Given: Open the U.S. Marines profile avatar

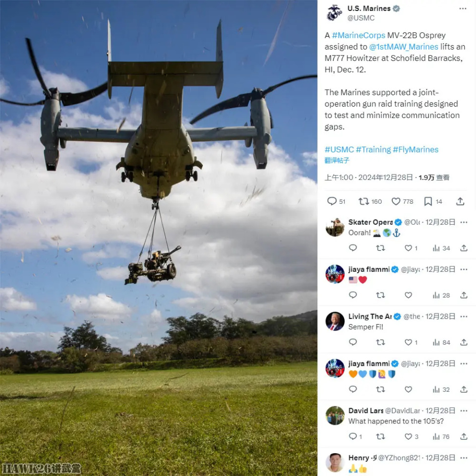Looking at the screenshot, I should 334,13.
